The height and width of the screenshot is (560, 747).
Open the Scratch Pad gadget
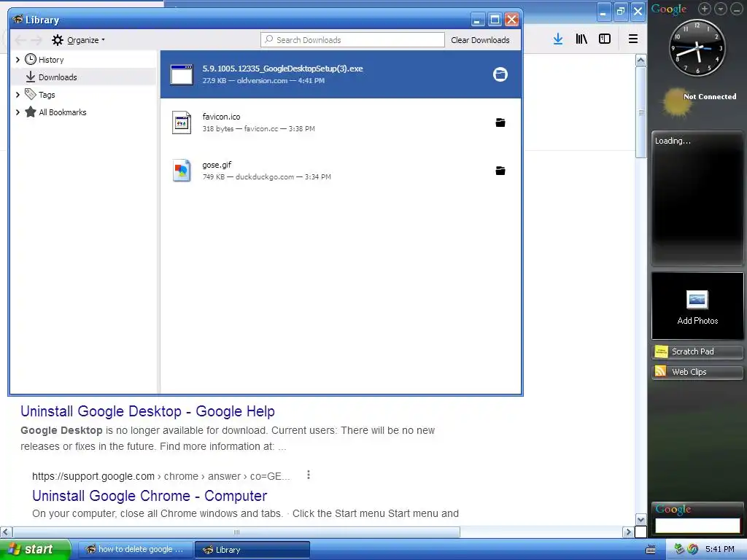pos(697,351)
